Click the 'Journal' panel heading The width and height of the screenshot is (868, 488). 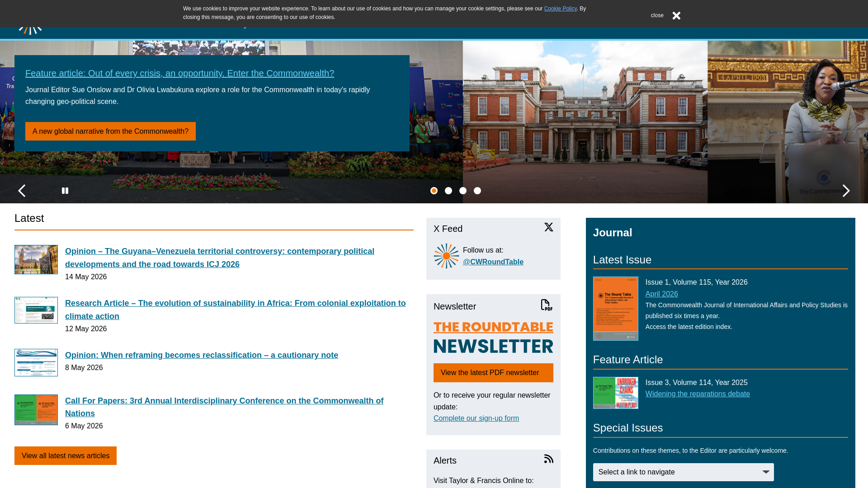click(612, 233)
